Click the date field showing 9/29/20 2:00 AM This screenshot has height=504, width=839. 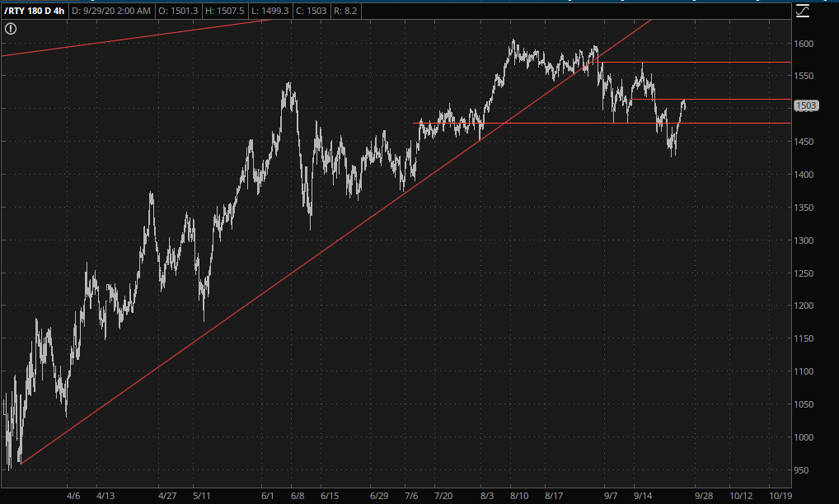(111, 11)
